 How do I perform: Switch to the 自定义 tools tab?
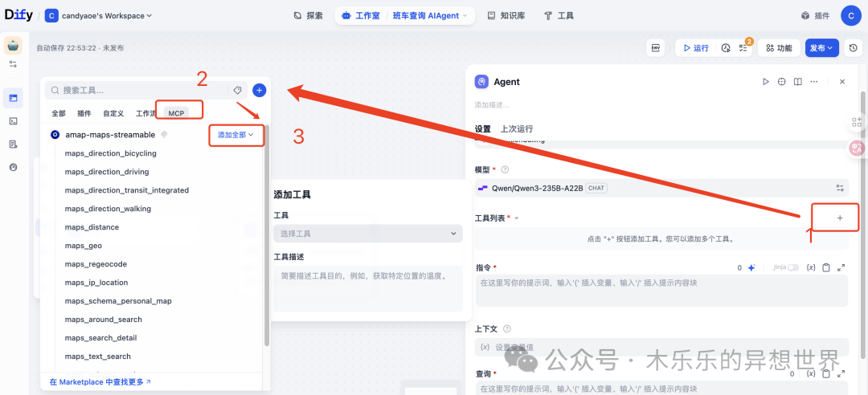tap(113, 113)
